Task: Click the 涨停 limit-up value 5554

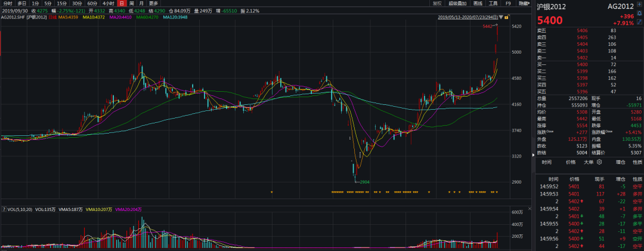Action: tap(583, 126)
